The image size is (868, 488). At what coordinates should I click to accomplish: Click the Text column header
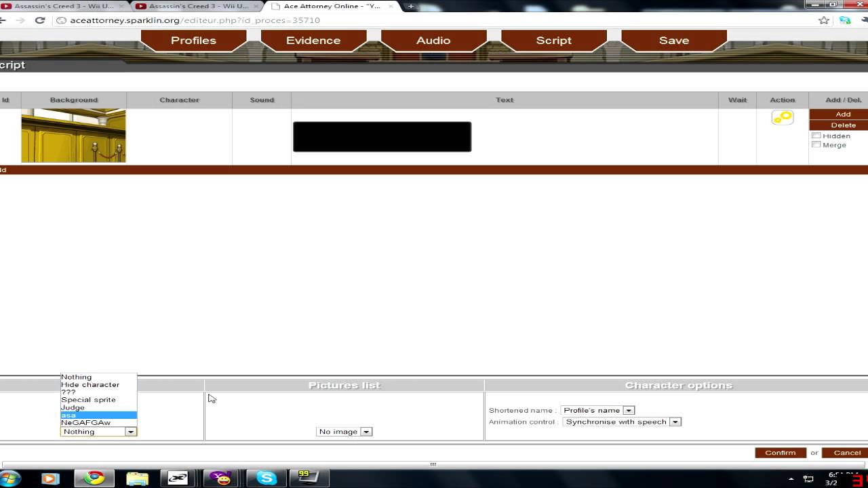point(505,100)
